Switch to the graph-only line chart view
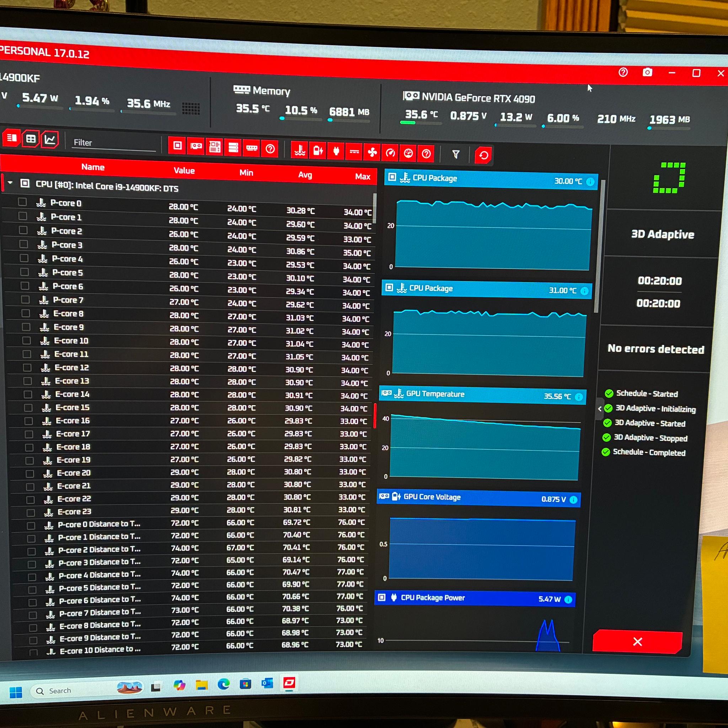 [50, 140]
